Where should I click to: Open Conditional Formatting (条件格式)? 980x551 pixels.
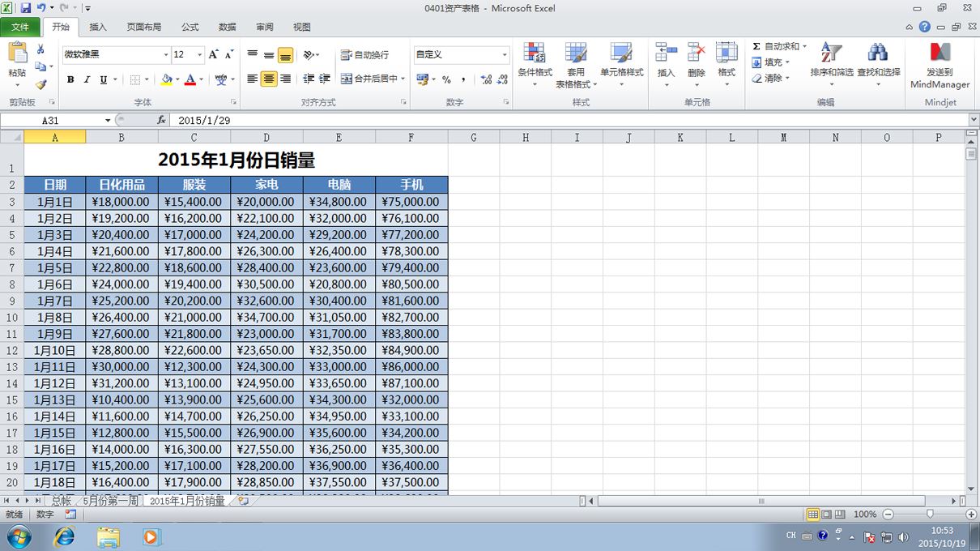535,65
